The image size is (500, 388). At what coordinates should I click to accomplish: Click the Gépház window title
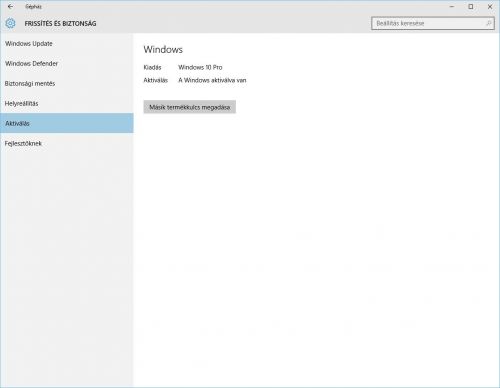(33, 6)
